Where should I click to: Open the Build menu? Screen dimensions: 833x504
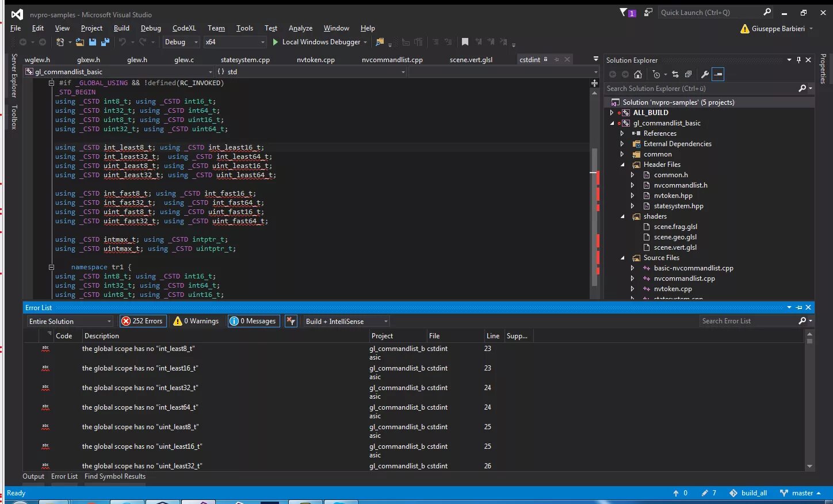coord(121,28)
